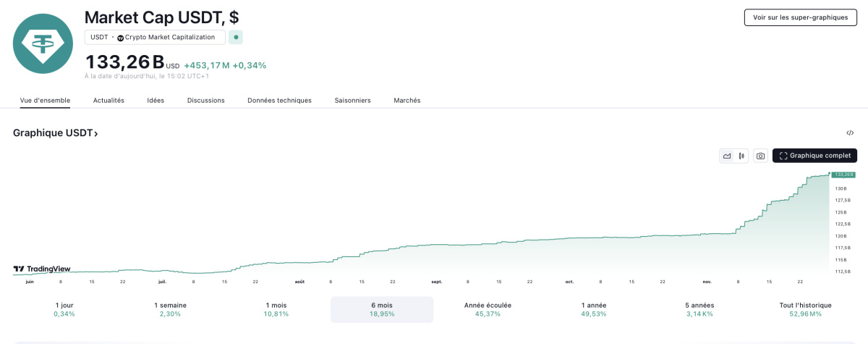The height and width of the screenshot is (344, 868).
Task: Open the Marchés tab
Action: pos(407,100)
